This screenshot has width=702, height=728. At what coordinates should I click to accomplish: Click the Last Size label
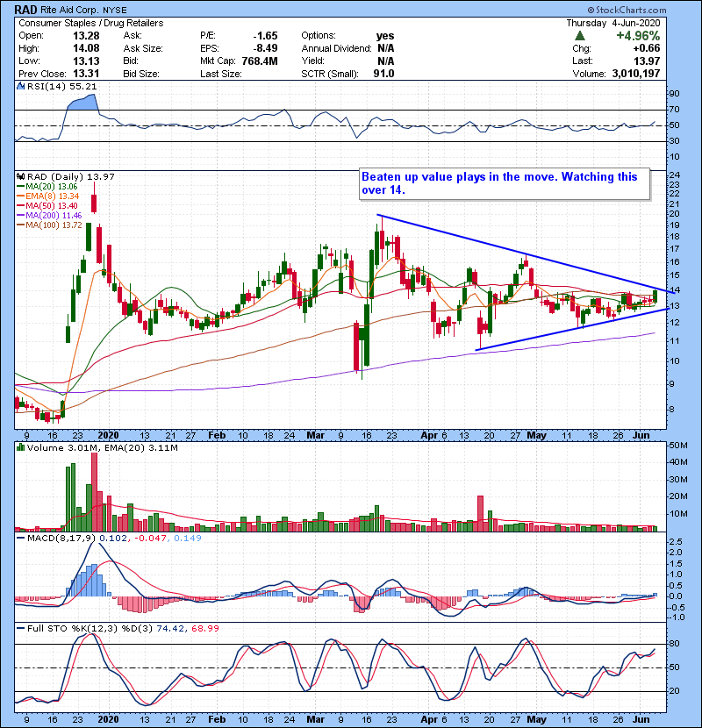[220, 74]
